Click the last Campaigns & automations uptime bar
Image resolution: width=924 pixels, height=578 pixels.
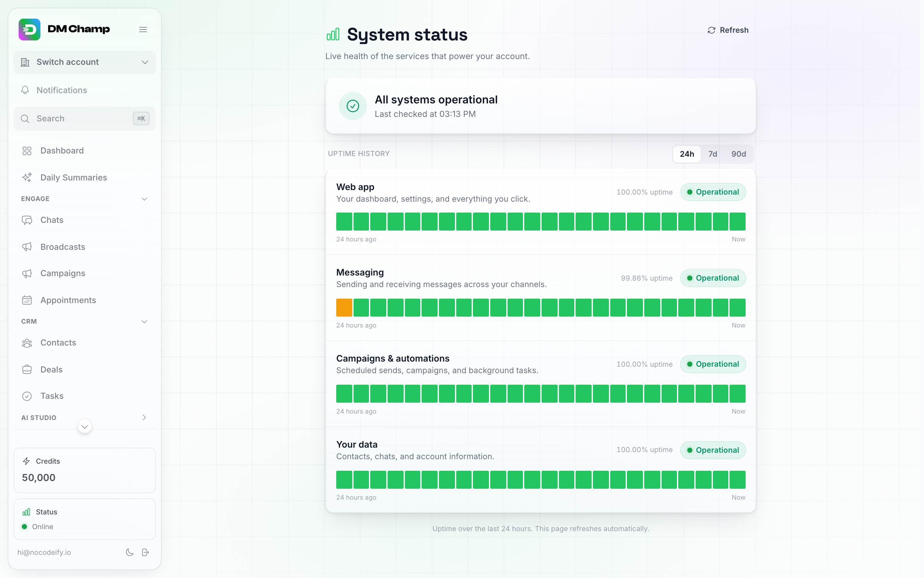pyautogui.click(x=737, y=393)
